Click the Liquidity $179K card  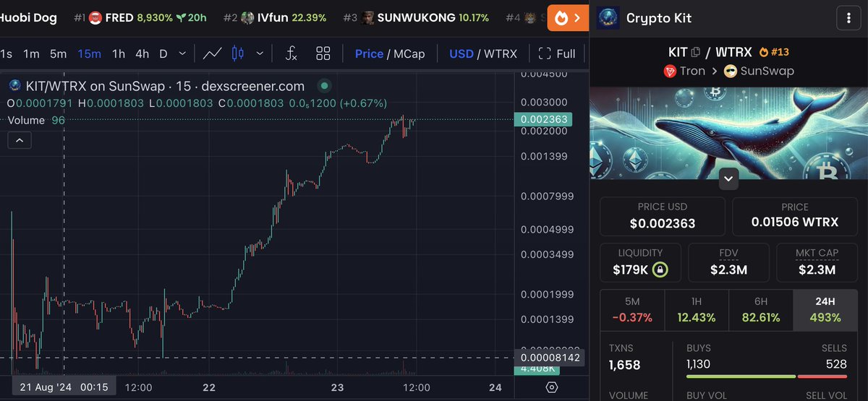tap(640, 263)
